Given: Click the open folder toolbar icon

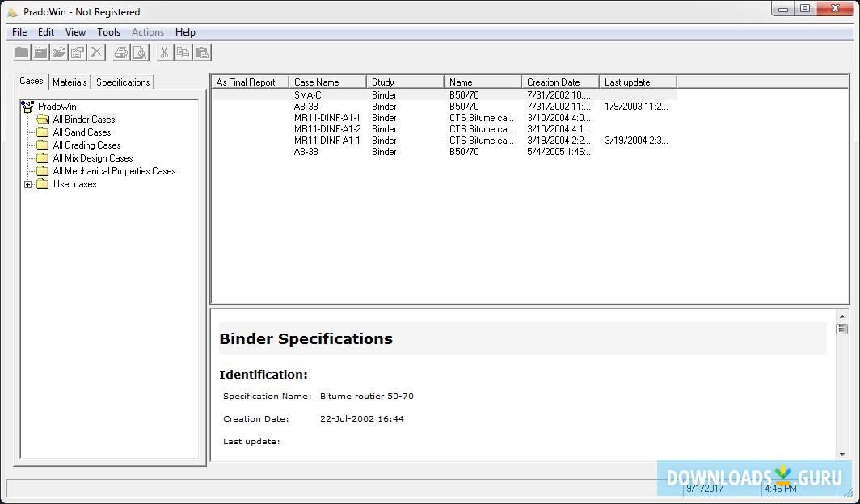Looking at the screenshot, I should [x=59, y=52].
